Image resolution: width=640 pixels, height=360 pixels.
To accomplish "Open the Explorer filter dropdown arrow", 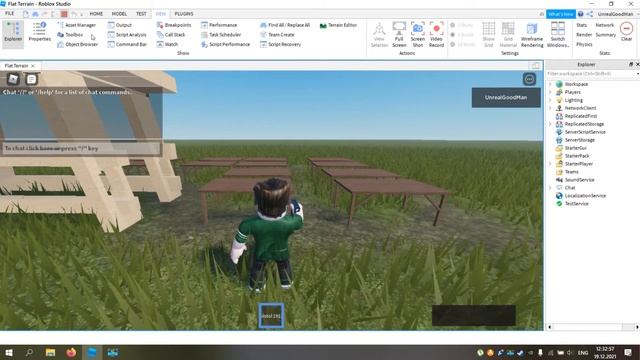I will coord(638,74).
